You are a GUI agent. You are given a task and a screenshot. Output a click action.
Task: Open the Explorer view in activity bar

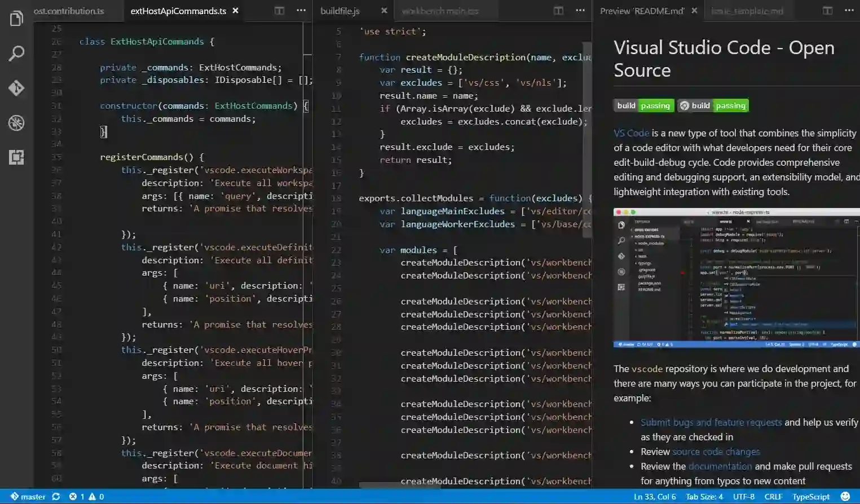click(16, 19)
